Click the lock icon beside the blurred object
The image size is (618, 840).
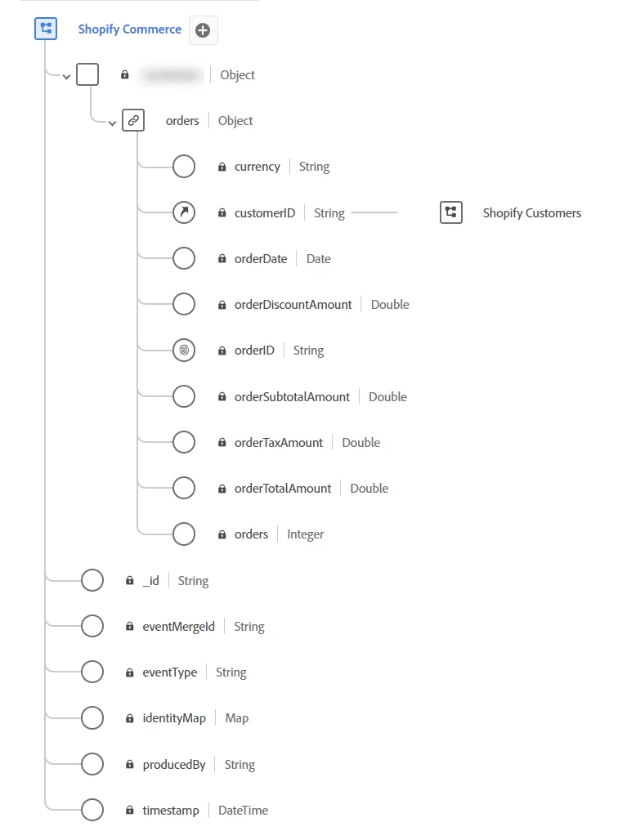(125, 74)
